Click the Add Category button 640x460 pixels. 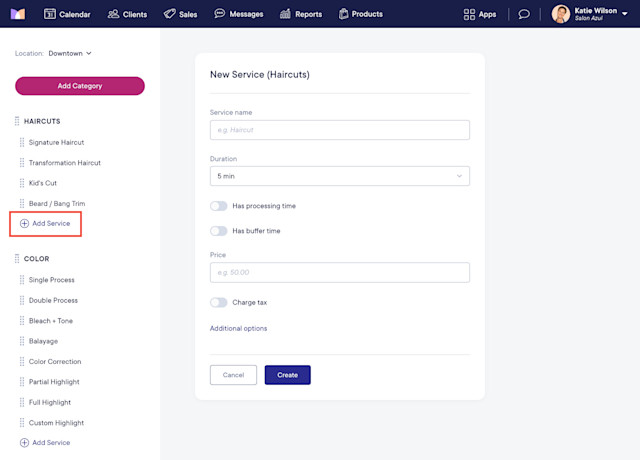pyautogui.click(x=80, y=86)
